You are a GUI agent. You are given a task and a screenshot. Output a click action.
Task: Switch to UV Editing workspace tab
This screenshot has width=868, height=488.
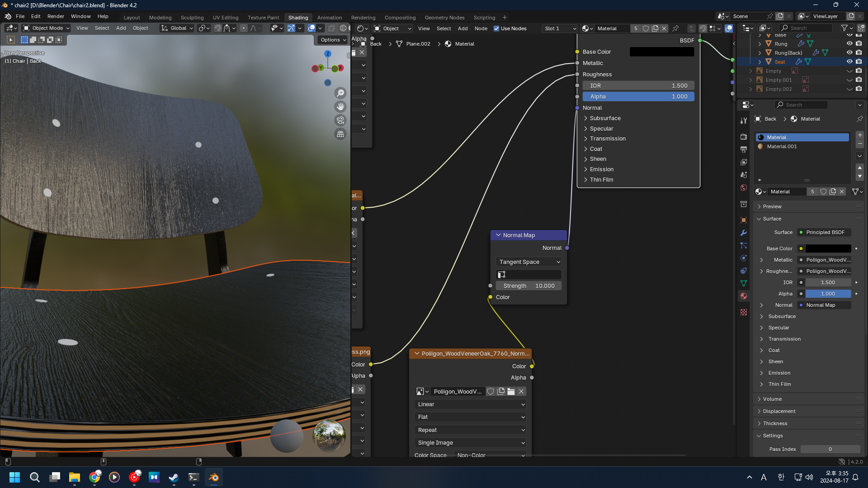point(226,18)
